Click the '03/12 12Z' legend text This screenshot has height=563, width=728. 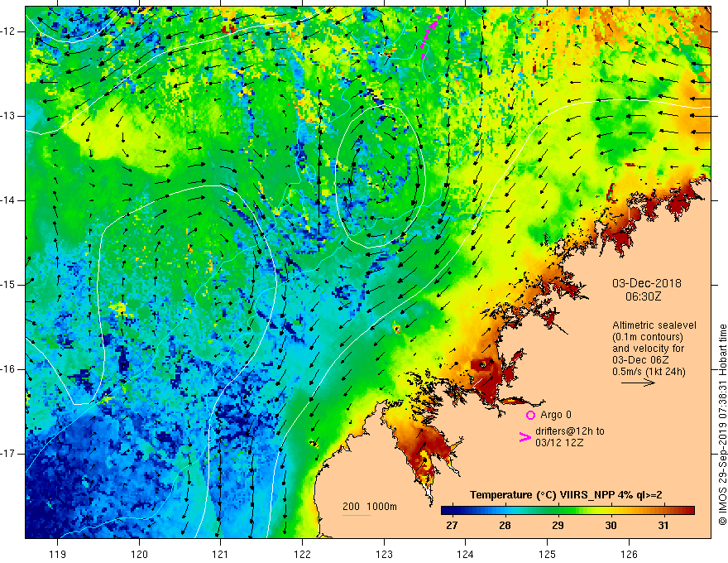click(559, 443)
